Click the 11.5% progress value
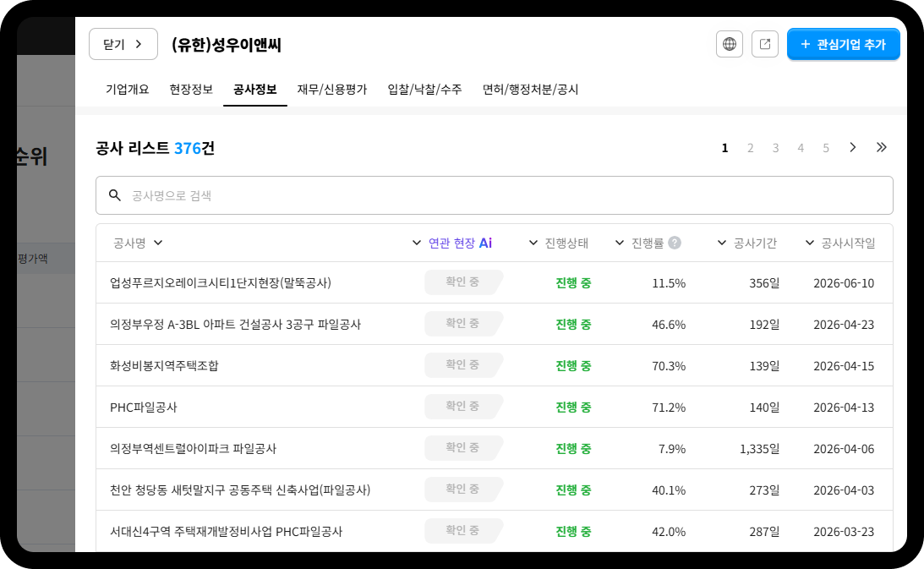This screenshot has height=569, width=924. (x=669, y=283)
